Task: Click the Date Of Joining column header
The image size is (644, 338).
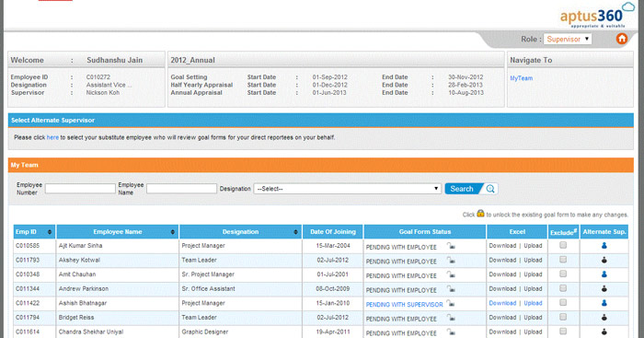Action: point(333,232)
